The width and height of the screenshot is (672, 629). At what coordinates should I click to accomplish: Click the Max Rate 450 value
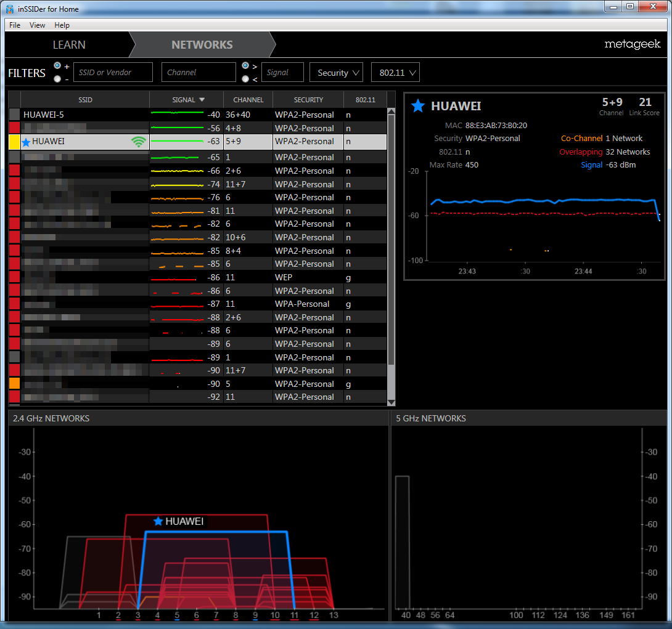pyautogui.click(x=472, y=165)
